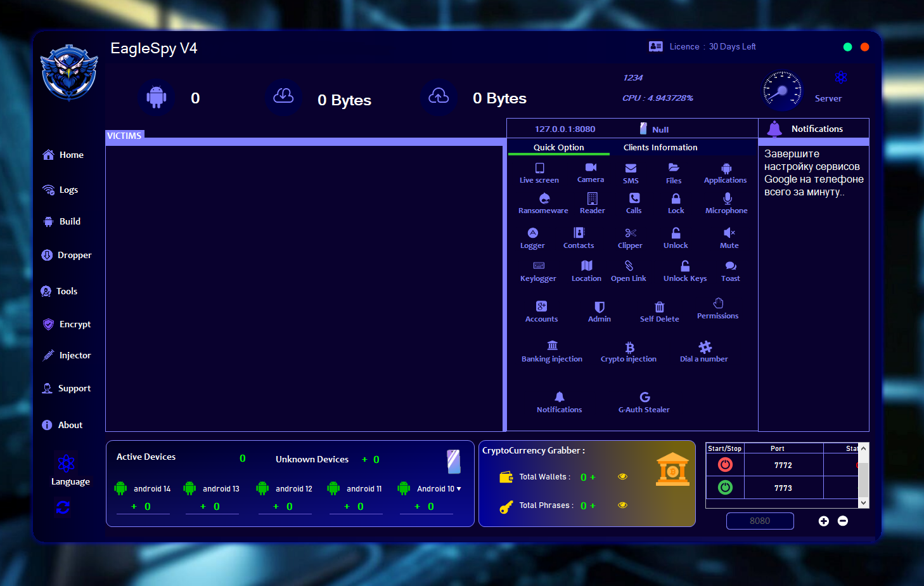Select Dropper in the sidebar

[x=67, y=255]
